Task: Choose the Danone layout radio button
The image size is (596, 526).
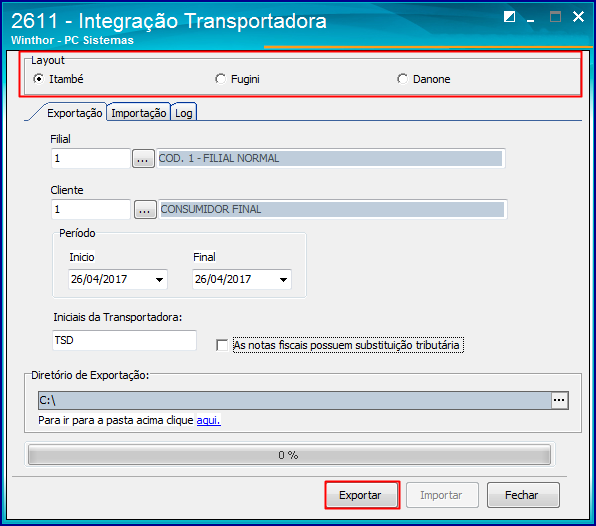Action: [x=403, y=79]
